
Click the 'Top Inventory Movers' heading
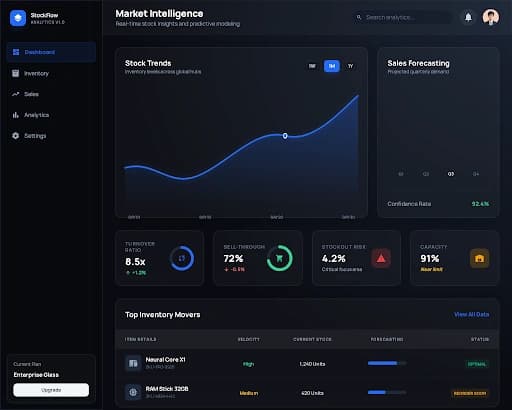coord(163,315)
